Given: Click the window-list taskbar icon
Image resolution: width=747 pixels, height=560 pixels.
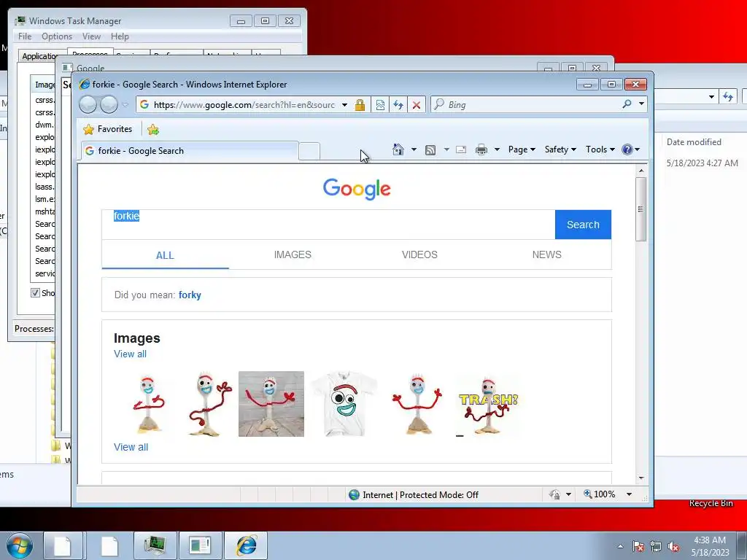Looking at the screenshot, I should click(200, 545).
